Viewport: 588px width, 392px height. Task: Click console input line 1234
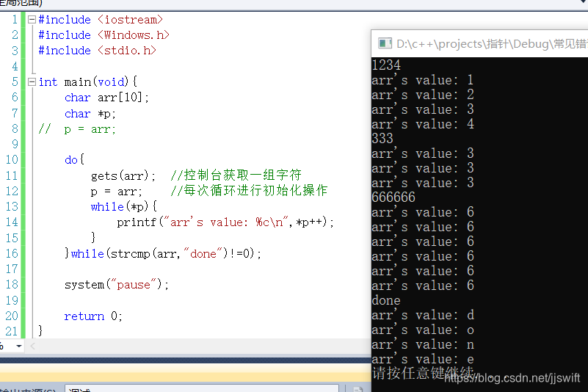point(386,65)
